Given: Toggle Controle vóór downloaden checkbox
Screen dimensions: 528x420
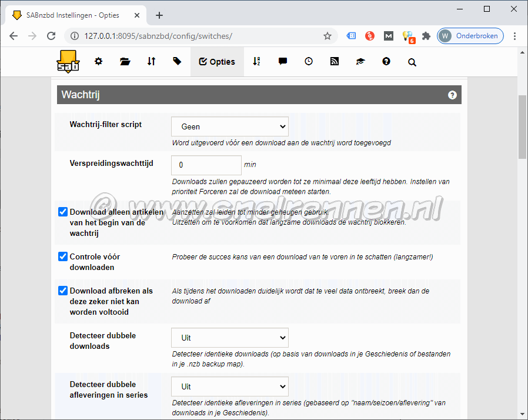Looking at the screenshot, I should (63, 256).
